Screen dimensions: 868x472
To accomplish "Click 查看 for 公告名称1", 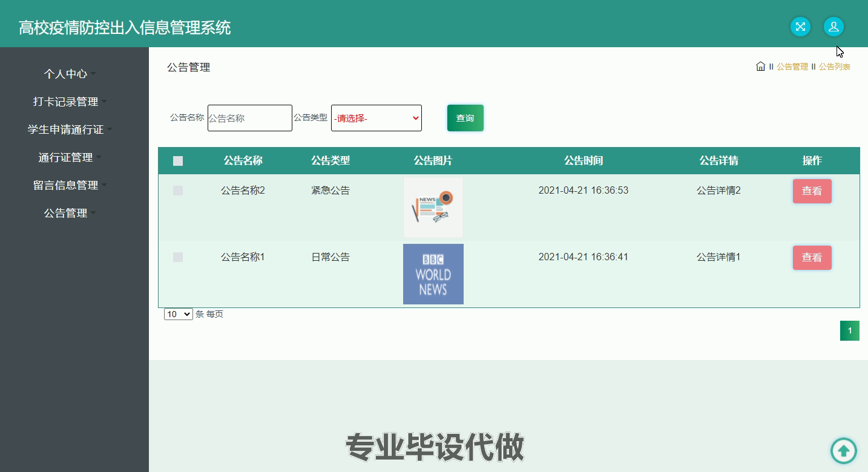I will (812, 258).
